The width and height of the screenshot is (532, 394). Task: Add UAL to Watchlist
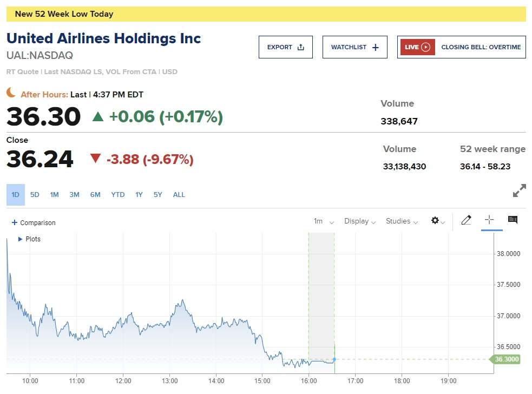[354, 47]
